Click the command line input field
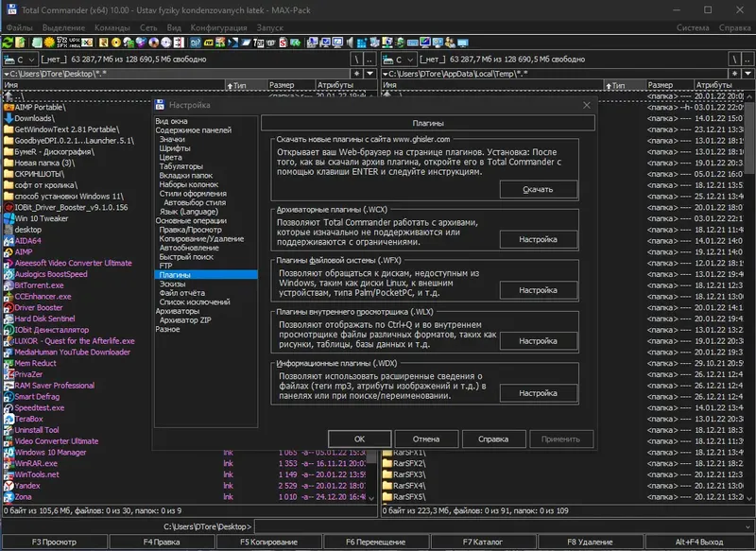The image size is (756, 551). 501,525
